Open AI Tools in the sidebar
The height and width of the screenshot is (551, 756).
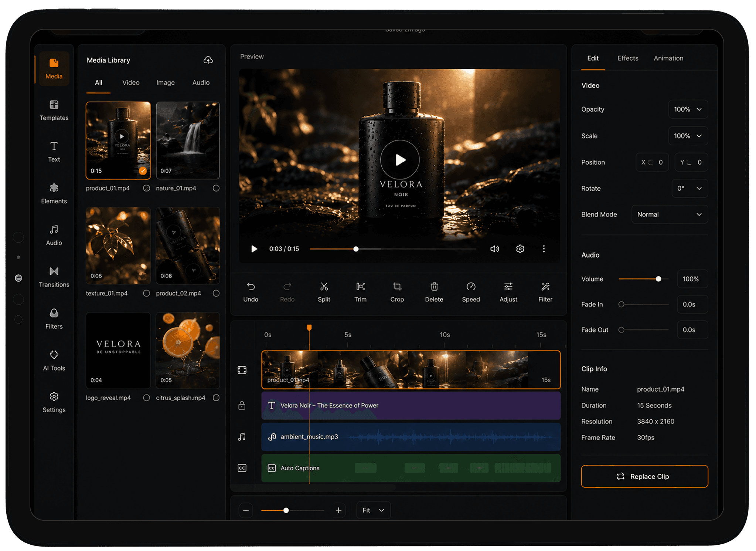pos(54,361)
